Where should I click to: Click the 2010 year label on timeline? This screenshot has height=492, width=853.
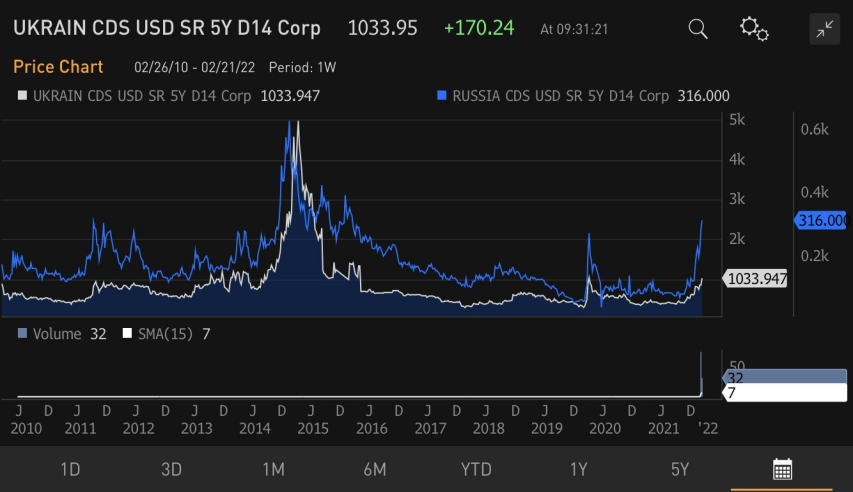coord(26,428)
